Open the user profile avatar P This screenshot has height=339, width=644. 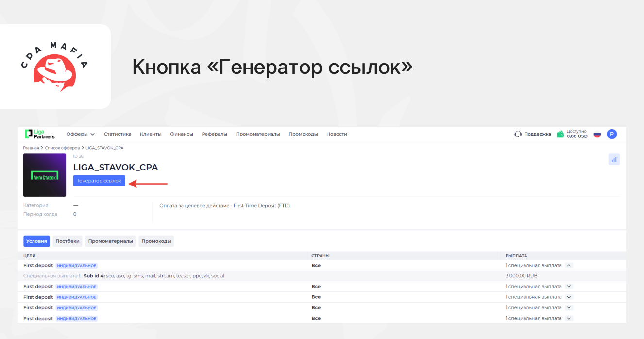(612, 134)
